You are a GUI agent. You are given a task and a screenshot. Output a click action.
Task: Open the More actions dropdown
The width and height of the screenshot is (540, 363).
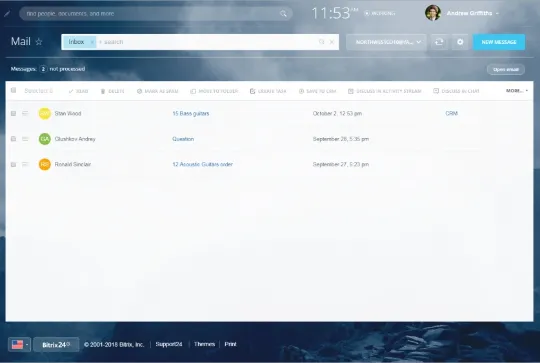coord(517,91)
